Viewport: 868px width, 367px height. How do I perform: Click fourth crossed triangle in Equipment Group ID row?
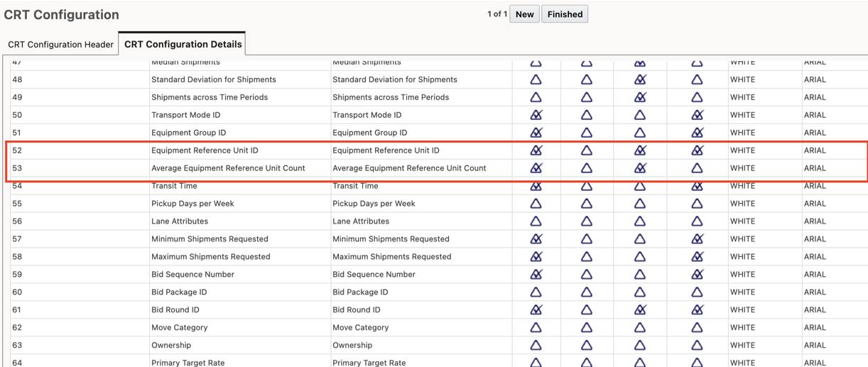[698, 133]
